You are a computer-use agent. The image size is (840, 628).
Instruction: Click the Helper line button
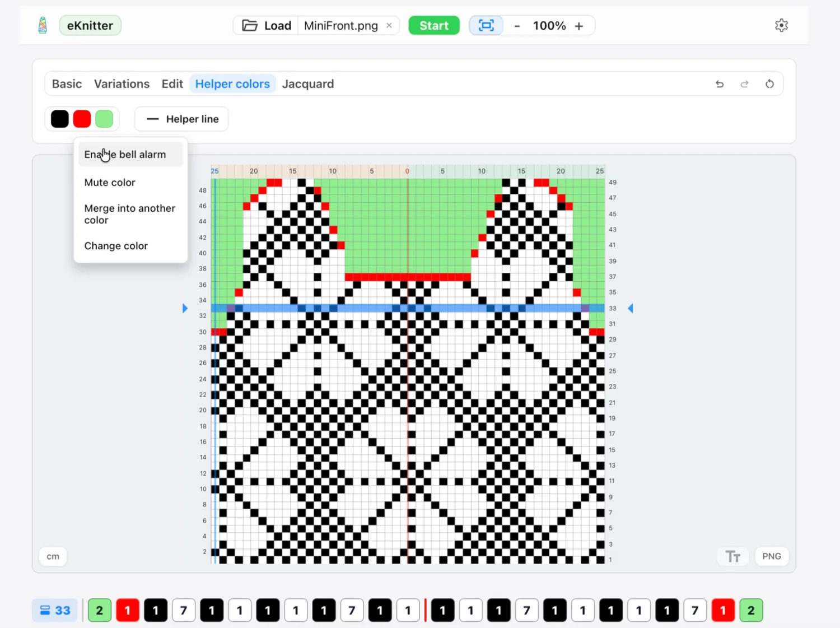[181, 119]
